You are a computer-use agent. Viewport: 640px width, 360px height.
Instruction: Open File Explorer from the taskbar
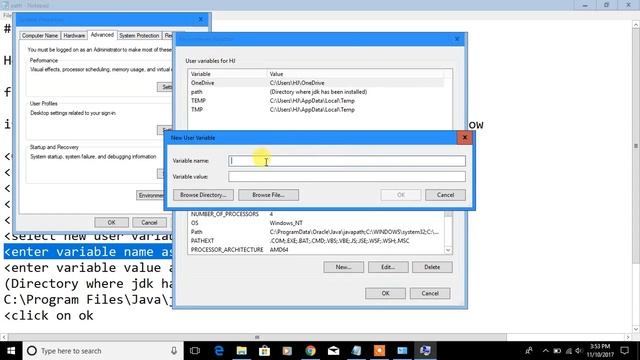point(242,351)
